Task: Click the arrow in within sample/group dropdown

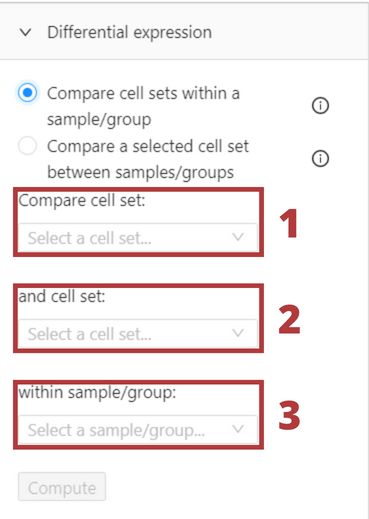Action: point(238,429)
